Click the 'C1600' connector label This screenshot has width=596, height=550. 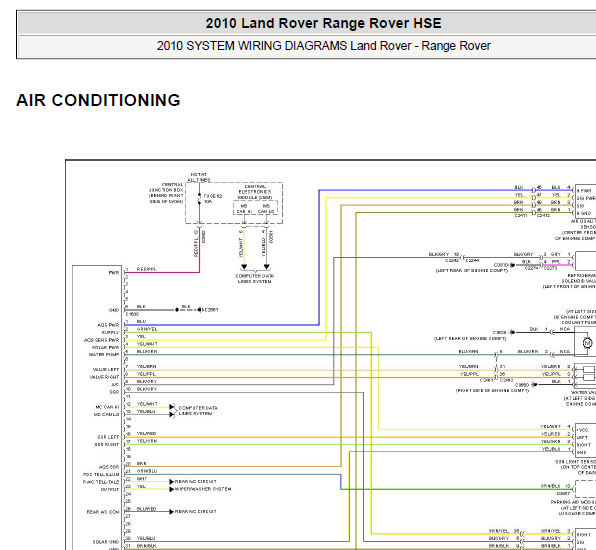click(x=132, y=314)
